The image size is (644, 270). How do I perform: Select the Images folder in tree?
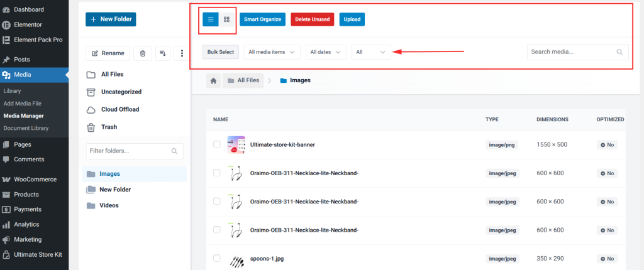[x=135, y=174]
